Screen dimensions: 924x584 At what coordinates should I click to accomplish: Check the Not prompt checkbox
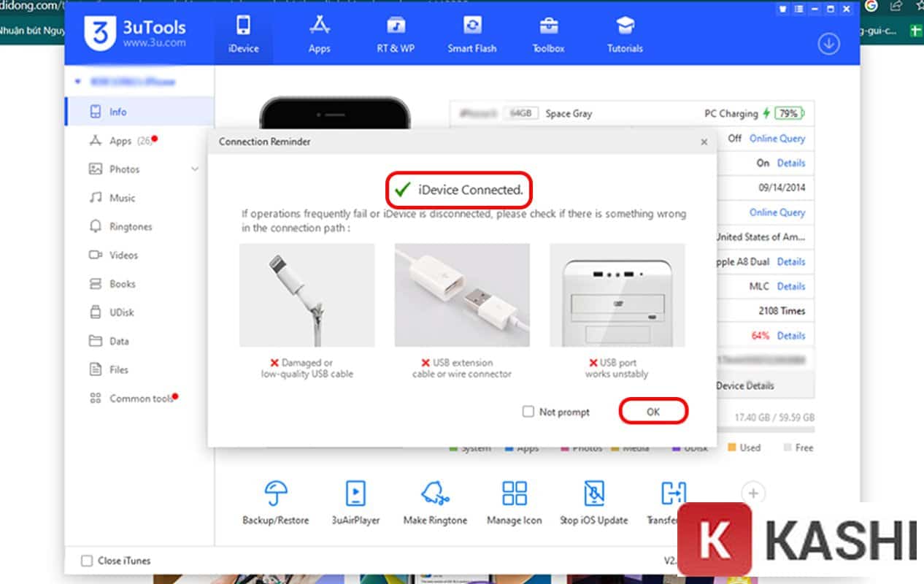(527, 411)
